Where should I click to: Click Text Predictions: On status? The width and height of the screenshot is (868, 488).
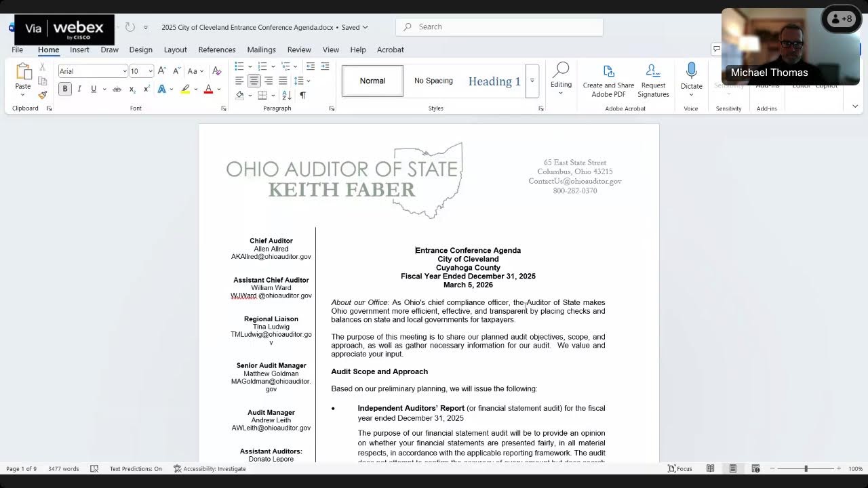tap(136, 468)
